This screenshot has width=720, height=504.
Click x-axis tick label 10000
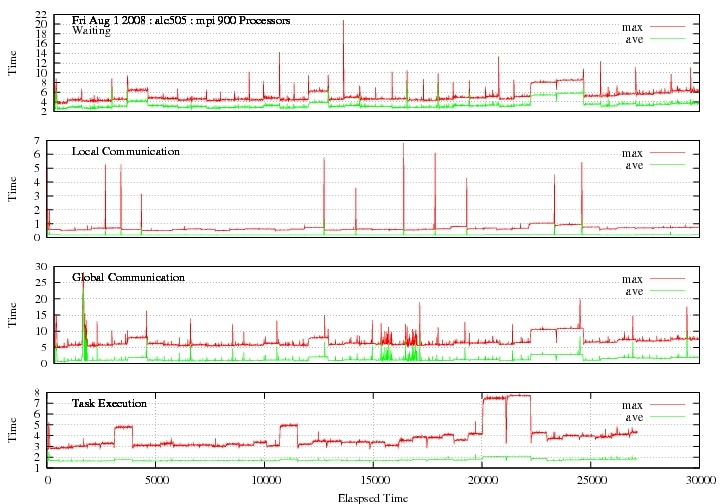264,480
